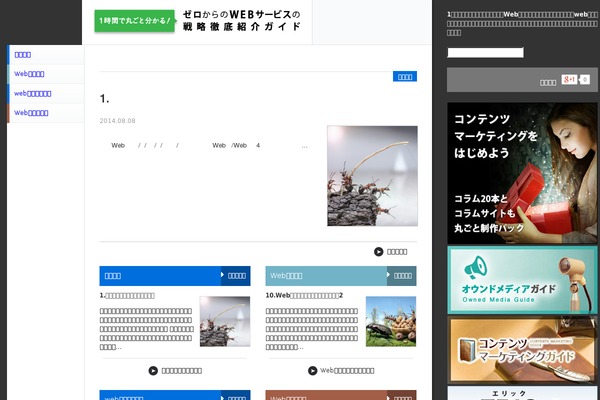Click the play icon below the featured article
The width and height of the screenshot is (600, 400).
tap(378, 251)
